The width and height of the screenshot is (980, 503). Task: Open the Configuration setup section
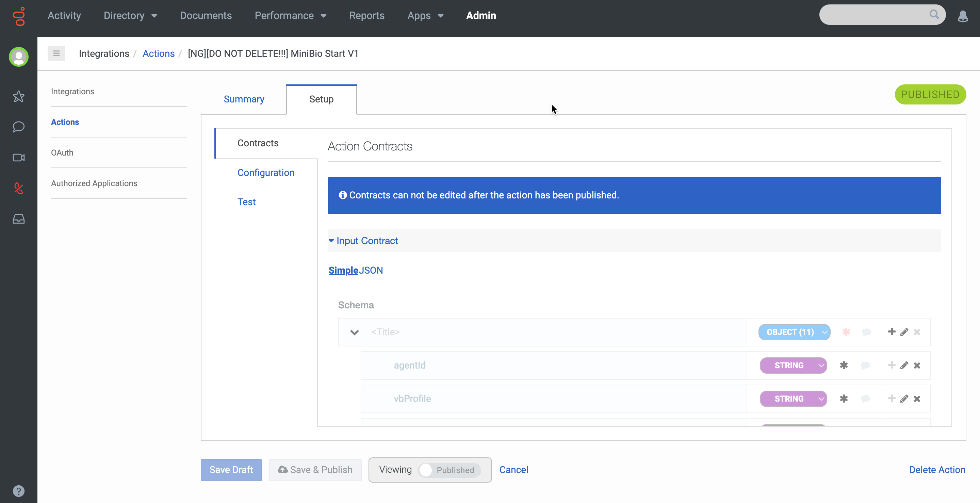(x=265, y=173)
